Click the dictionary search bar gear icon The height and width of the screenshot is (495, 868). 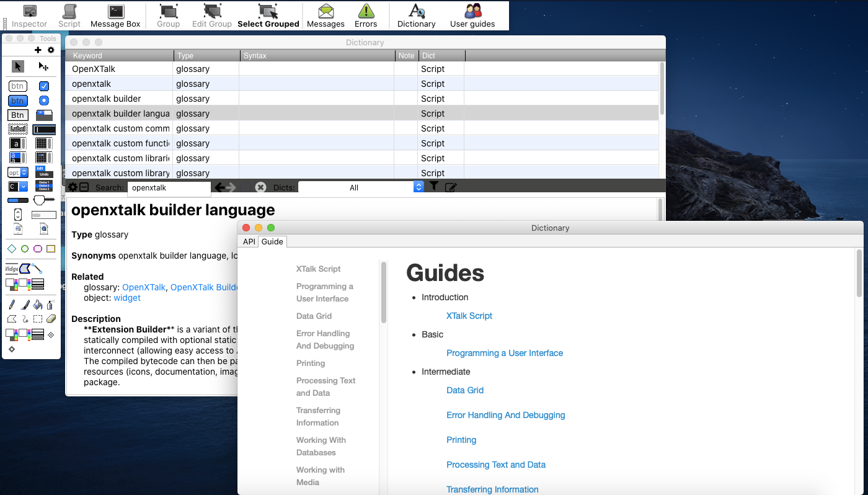73,187
